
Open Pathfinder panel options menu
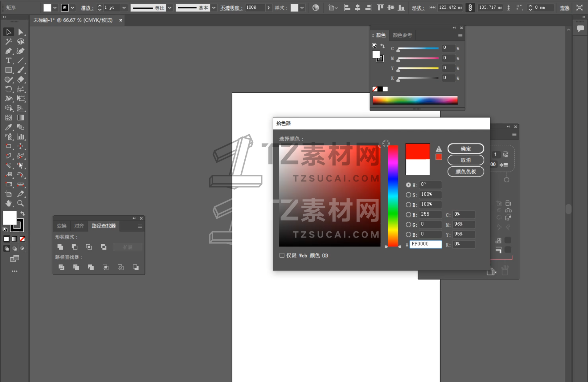pos(140,226)
